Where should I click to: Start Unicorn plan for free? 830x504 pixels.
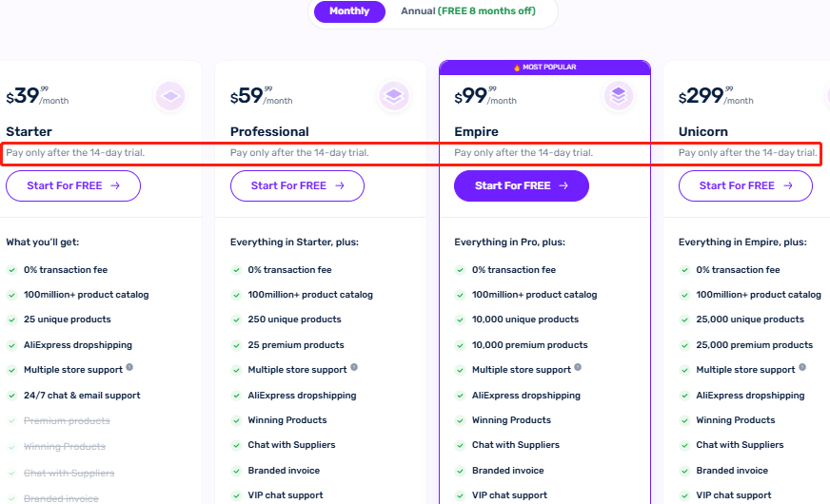[x=745, y=185]
